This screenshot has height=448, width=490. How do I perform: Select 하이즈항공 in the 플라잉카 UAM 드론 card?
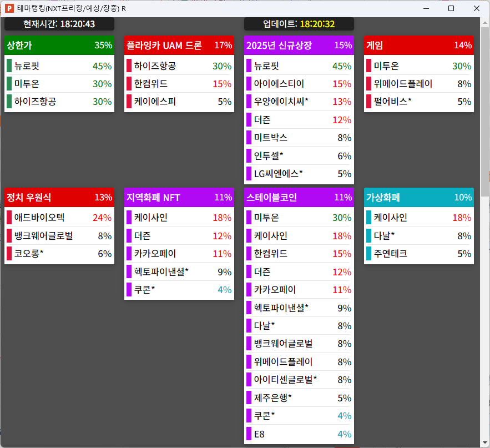179,66
